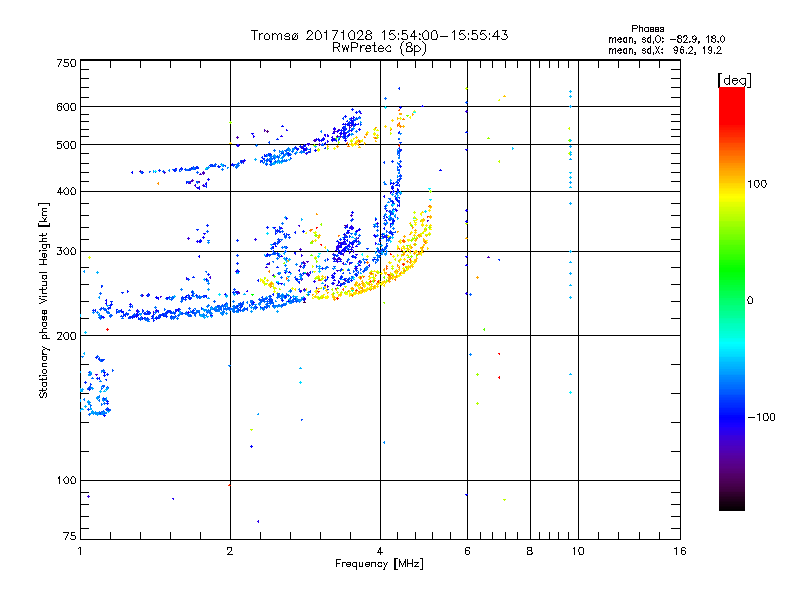Click the colorbar '-100' tick label

[761, 417]
